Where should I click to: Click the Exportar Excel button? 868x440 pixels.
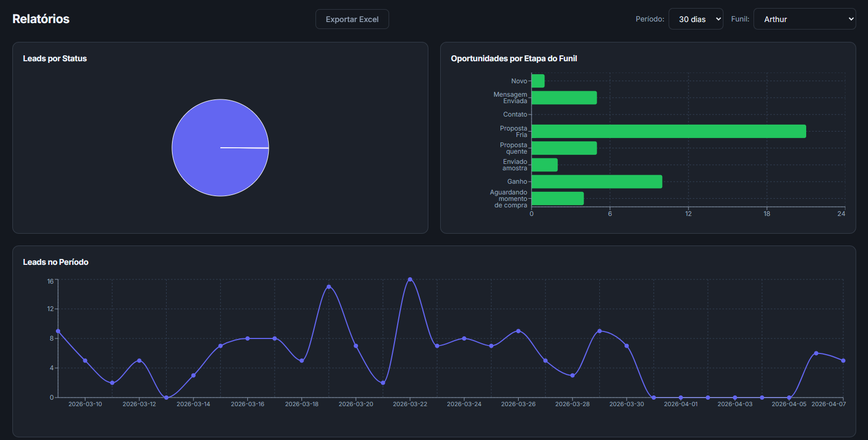point(352,19)
